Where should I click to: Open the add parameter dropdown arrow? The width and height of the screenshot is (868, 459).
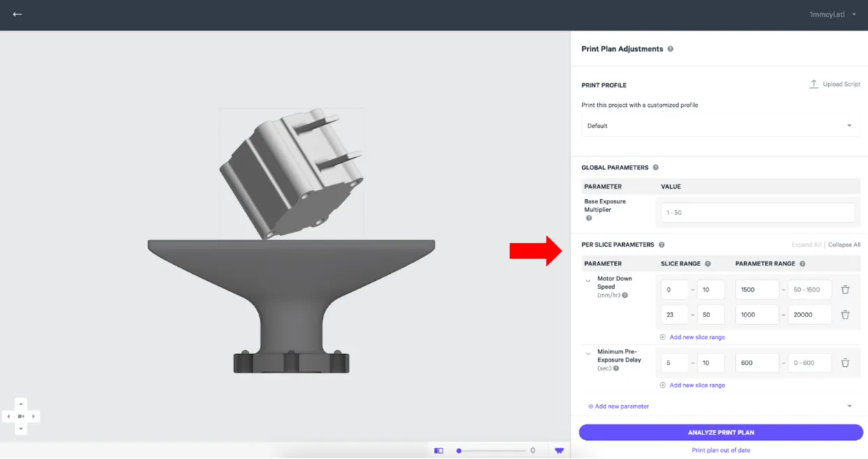pyautogui.click(x=850, y=406)
